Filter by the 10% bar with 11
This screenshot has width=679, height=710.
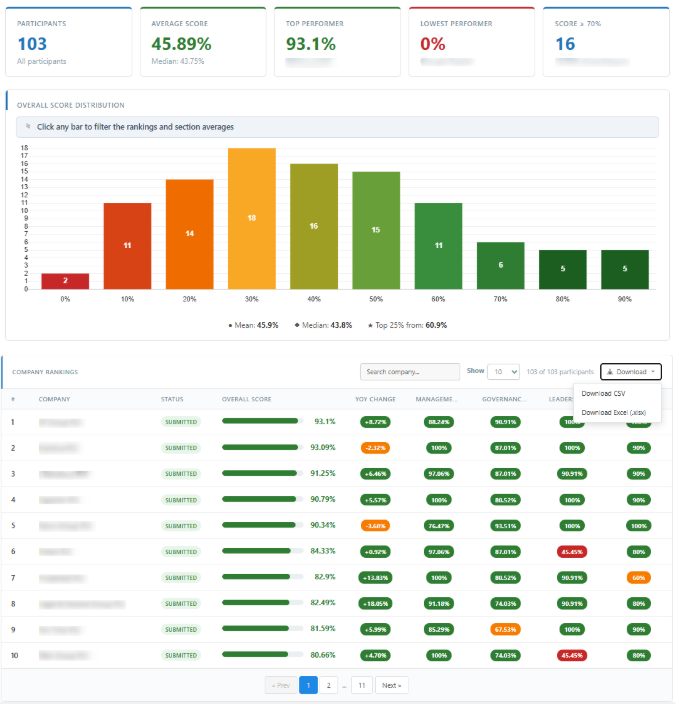127,246
